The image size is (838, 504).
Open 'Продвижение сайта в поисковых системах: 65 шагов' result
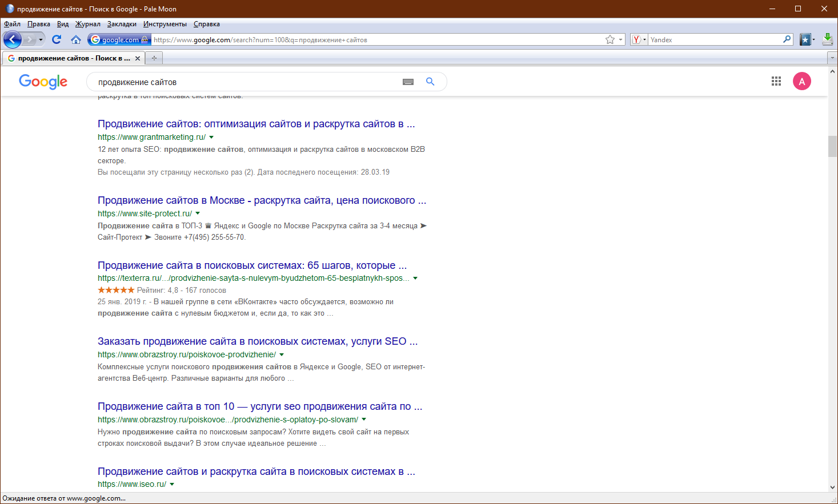[252, 265]
